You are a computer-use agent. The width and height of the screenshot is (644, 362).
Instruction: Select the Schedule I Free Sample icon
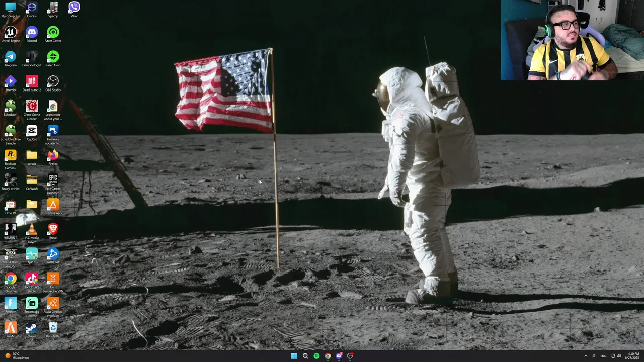tap(10, 135)
